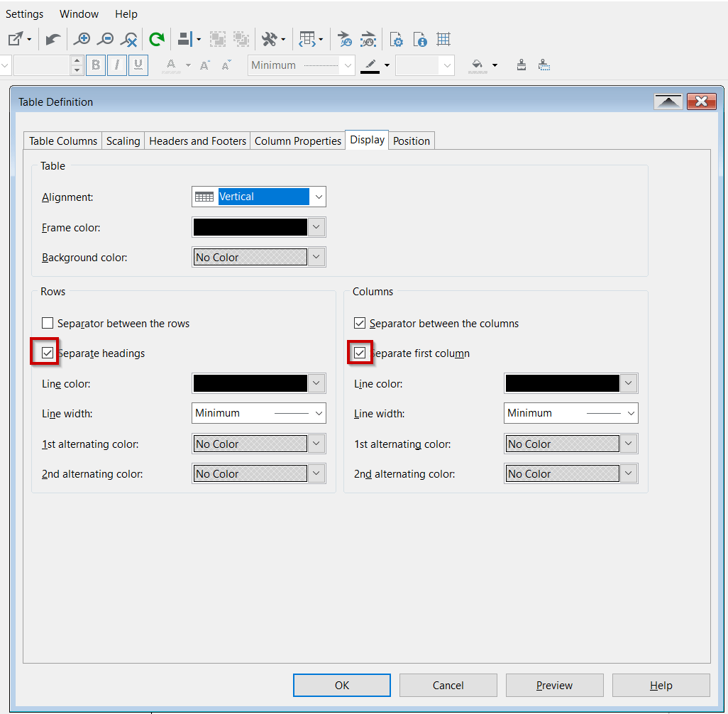Open Rows Line color dropdown arrow
728x714 pixels.
(316, 383)
